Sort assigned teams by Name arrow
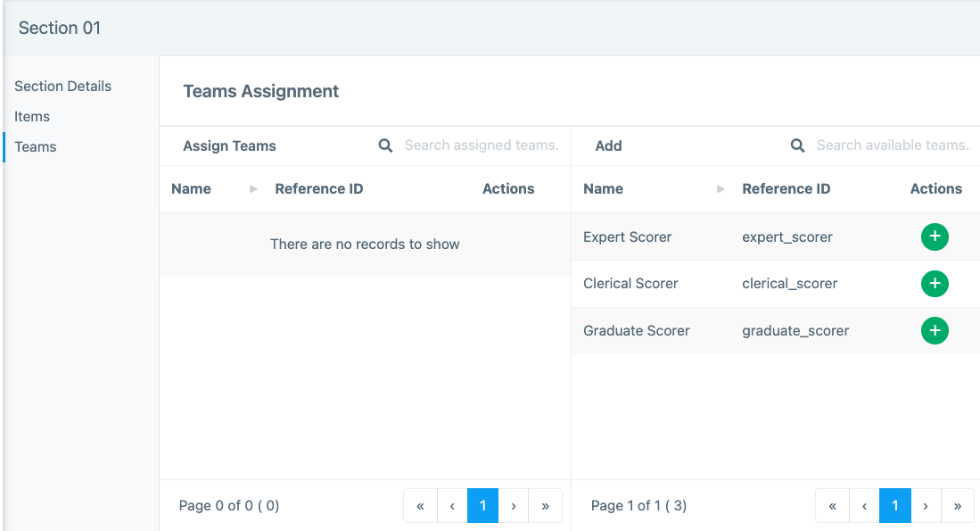980x531 pixels. [x=253, y=189]
